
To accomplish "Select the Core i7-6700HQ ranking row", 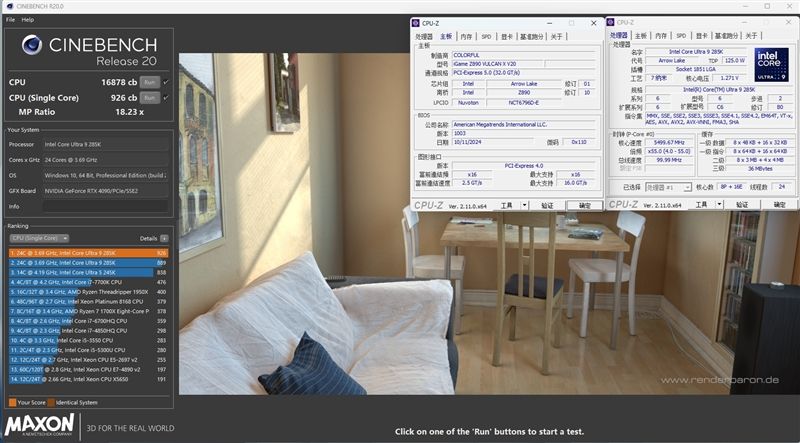I will click(x=89, y=321).
